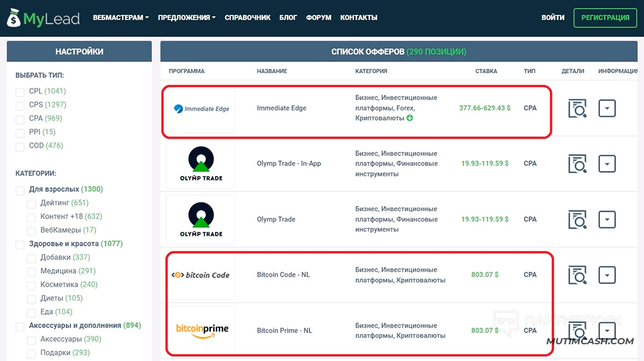Check the Дейтинг subcategory
The width and height of the screenshot is (644, 361).
(x=31, y=204)
